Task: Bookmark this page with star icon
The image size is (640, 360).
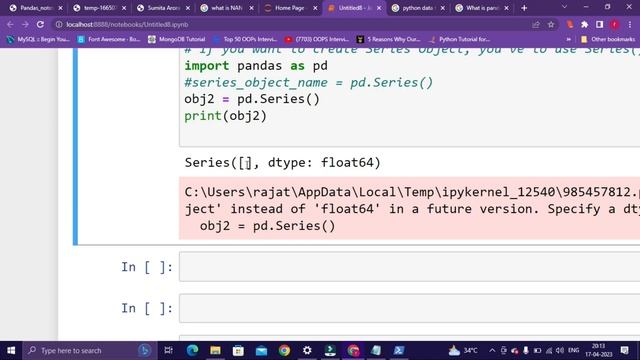Action: [x=551, y=24]
